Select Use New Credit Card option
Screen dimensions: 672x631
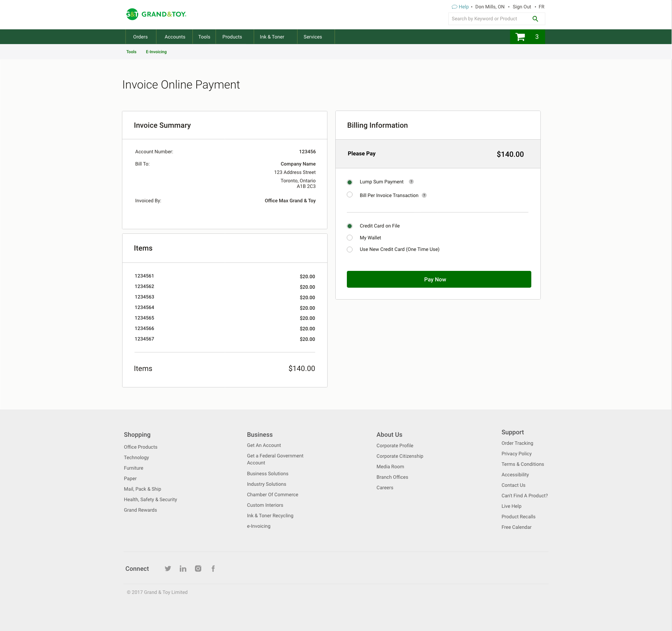tap(350, 250)
